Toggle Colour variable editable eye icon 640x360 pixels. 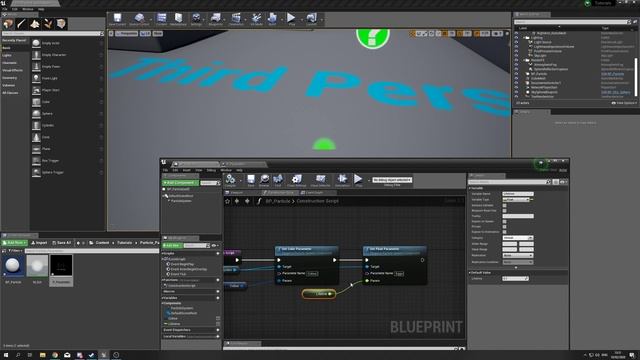[218, 318]
